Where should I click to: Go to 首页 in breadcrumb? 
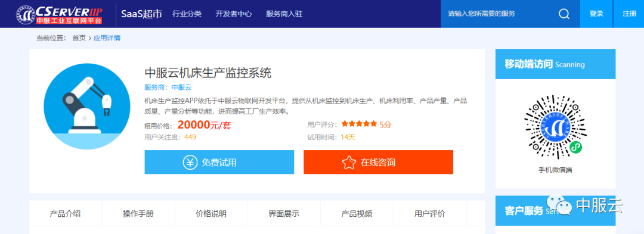(79, 38)
